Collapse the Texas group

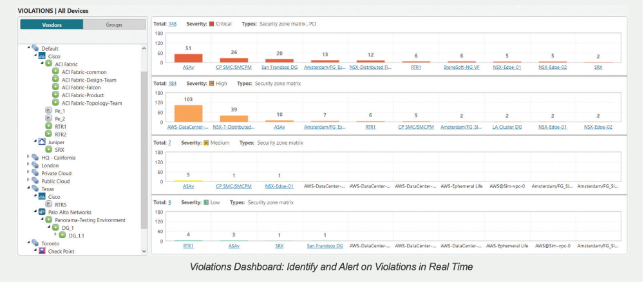click(x=29, y=189)
